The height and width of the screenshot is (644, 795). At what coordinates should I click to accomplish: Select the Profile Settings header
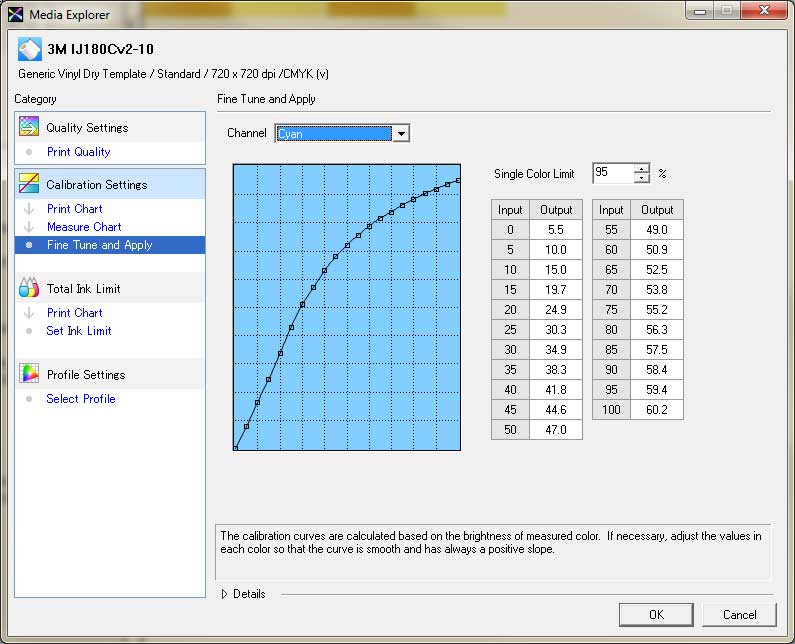(x=110, y=374)
